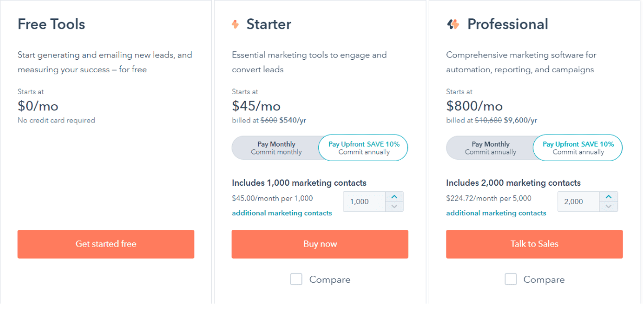Tick the Compare checkbox under Starter

click(296, 279)
